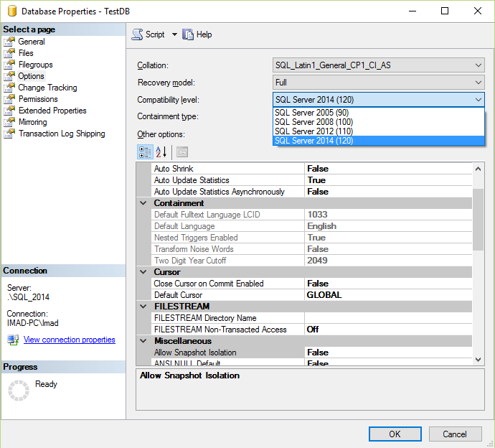The image size is (495, 448).
Task: Click the OK button
Action: coord(395,434)
